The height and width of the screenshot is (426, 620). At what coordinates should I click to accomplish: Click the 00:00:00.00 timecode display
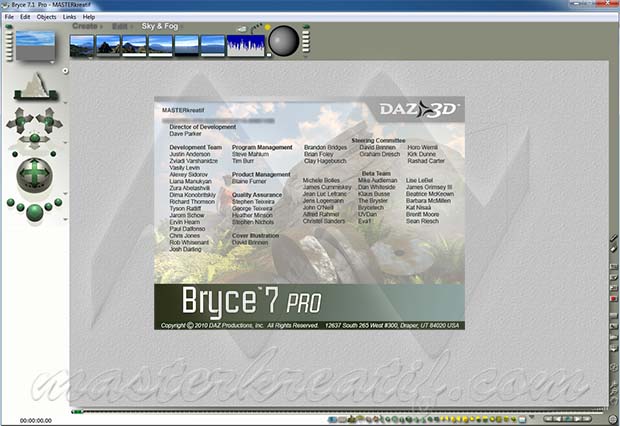click(x=36, y=420)
